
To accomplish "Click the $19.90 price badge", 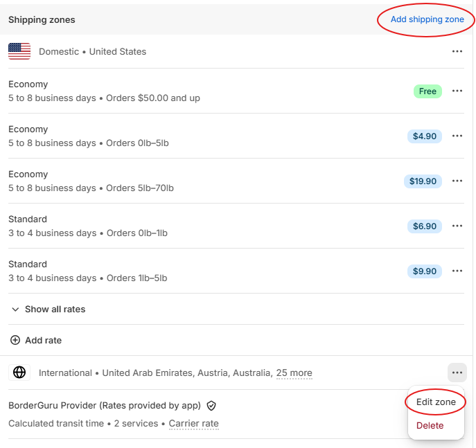I will (423, 181).
